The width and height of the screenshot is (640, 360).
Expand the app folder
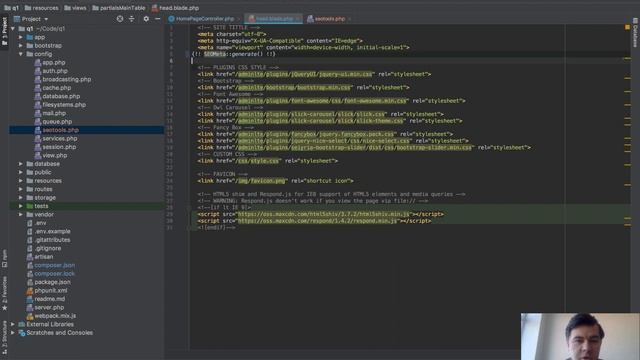click(20, 37)
